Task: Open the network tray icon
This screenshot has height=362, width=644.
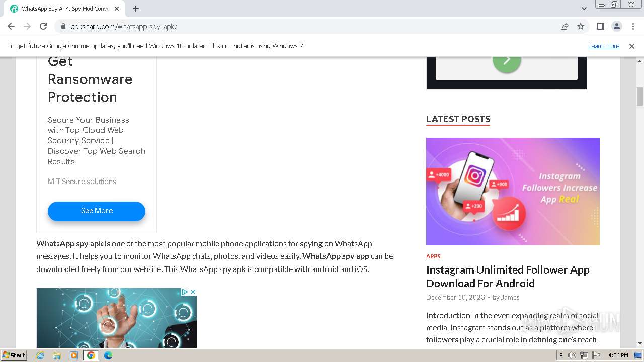Action: point(584,355)
